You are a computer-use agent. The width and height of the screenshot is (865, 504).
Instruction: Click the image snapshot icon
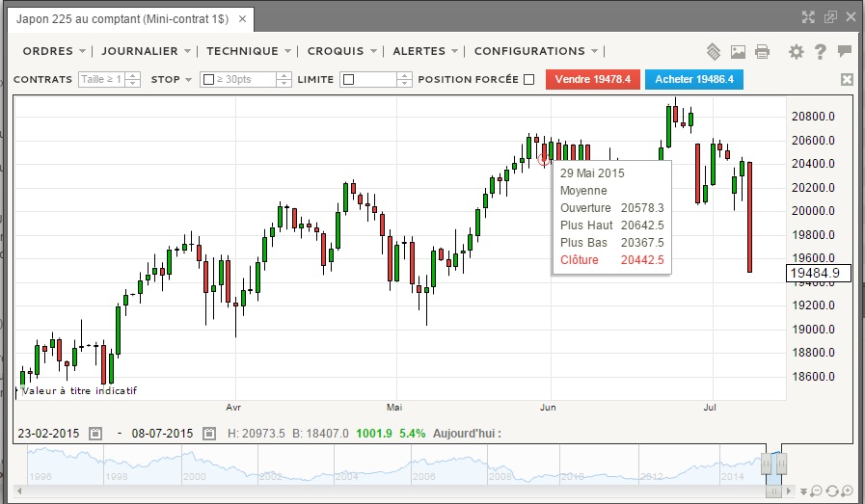(738, 52)
